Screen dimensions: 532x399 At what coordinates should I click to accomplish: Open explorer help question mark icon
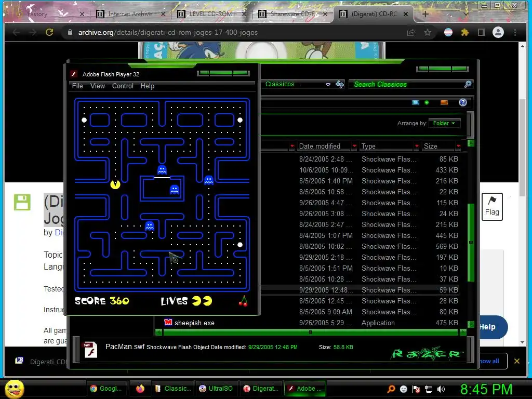click(463, 102)
